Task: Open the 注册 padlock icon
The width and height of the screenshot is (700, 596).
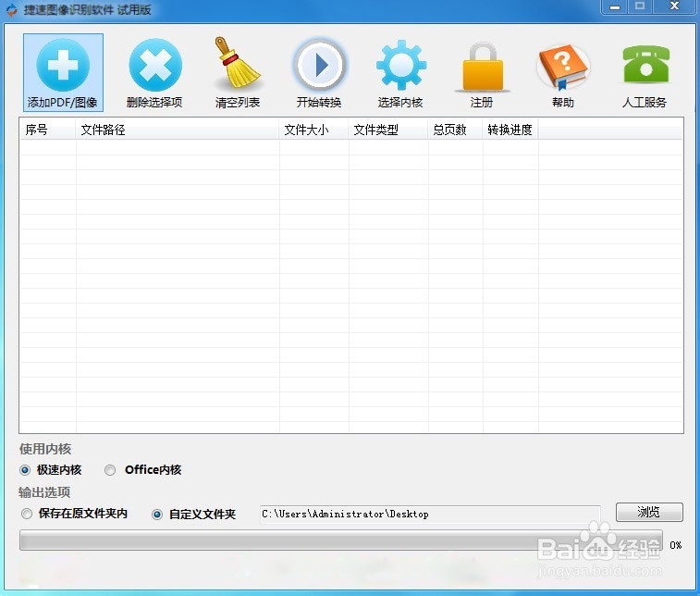Action: pyautogui.click(x=483, y=67)
